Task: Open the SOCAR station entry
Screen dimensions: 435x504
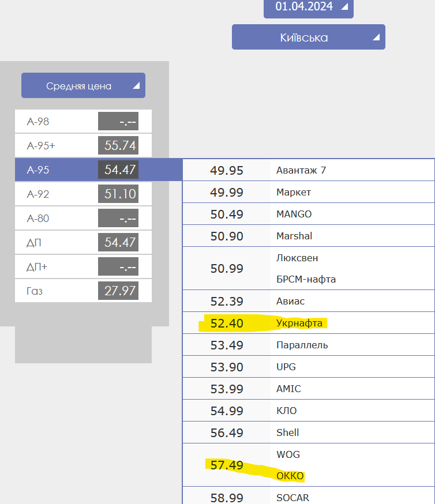Action: (292, 497)
